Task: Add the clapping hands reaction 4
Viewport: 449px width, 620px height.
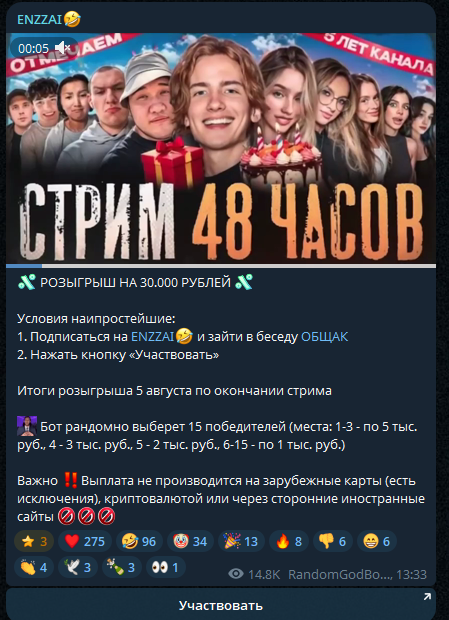Action: (34, 567)
